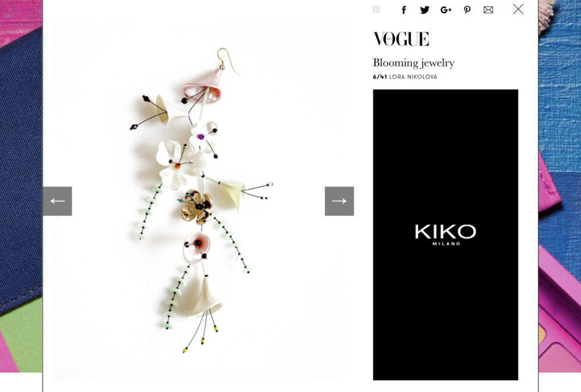
Task: Share the slide on Twitter
Action: (425, 10)
